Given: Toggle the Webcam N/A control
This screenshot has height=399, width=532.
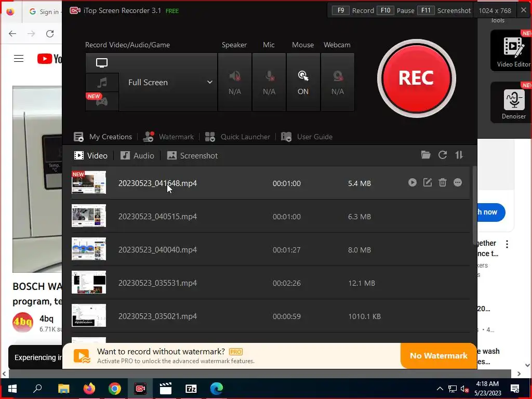Looking at the screenshot, I should pyautogui.click(x=338, y=82).
